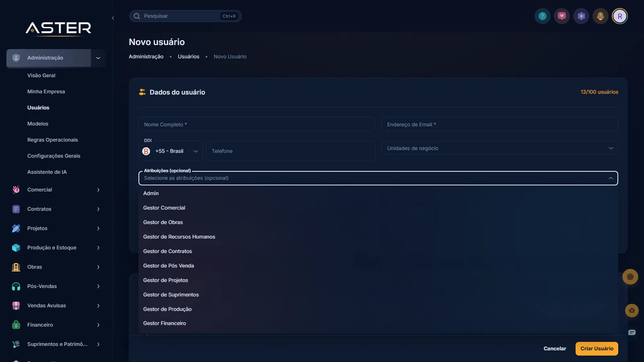Open the user avatar R menu
This screenshot has width=644, height=362.
tap(620, 16)
